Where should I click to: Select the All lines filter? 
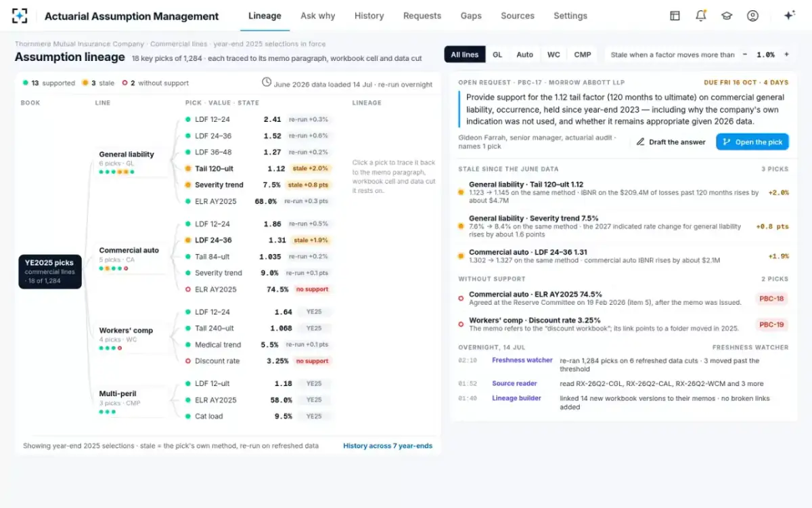pyautogui.click(x=464, y=55)
